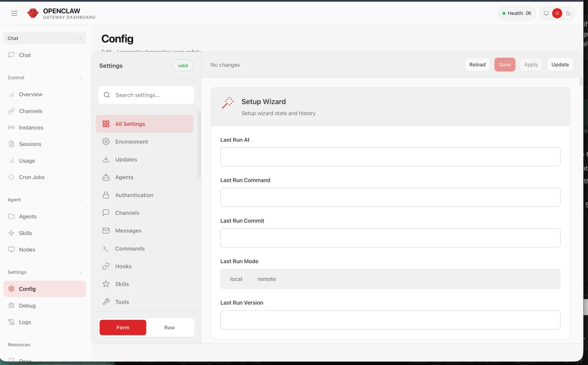This screenshot has width=588, height=365.
Task: Open Chat in the sidebar
Action: pos(45,55)
